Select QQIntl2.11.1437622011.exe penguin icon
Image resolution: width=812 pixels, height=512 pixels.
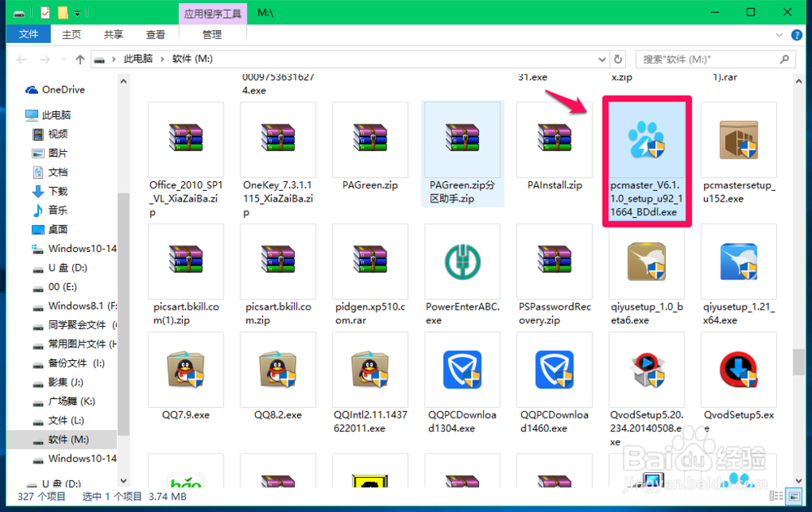[x=370, y=370]
